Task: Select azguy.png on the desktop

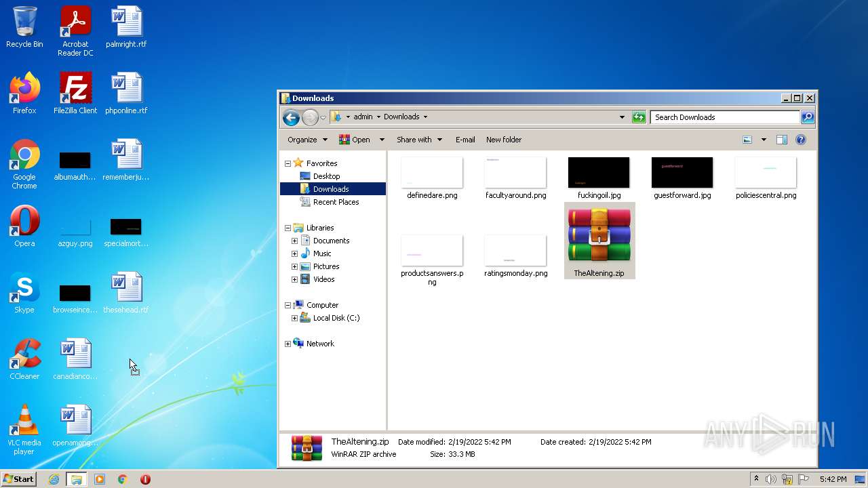Action: pos(75,232)
